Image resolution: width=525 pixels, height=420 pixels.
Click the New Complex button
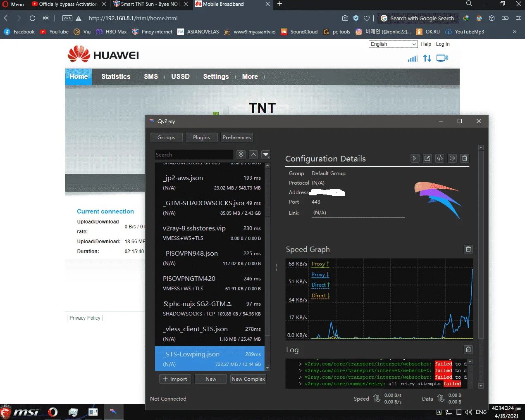tap(248, 379)
